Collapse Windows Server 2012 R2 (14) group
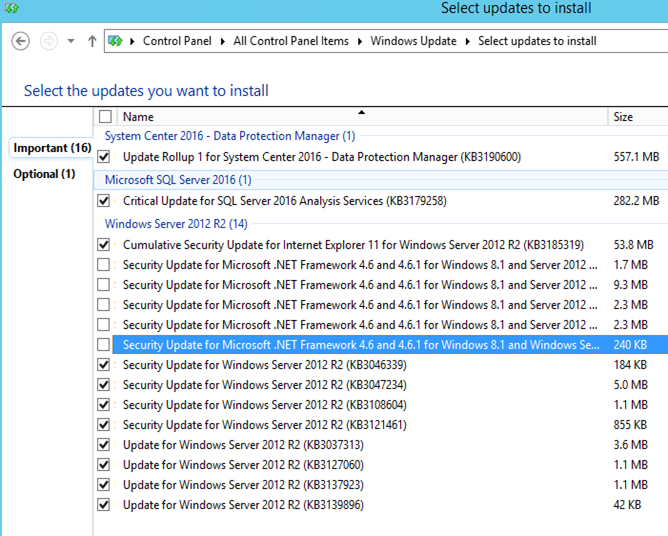Screen dimensions: 668x536 (176, 224)
